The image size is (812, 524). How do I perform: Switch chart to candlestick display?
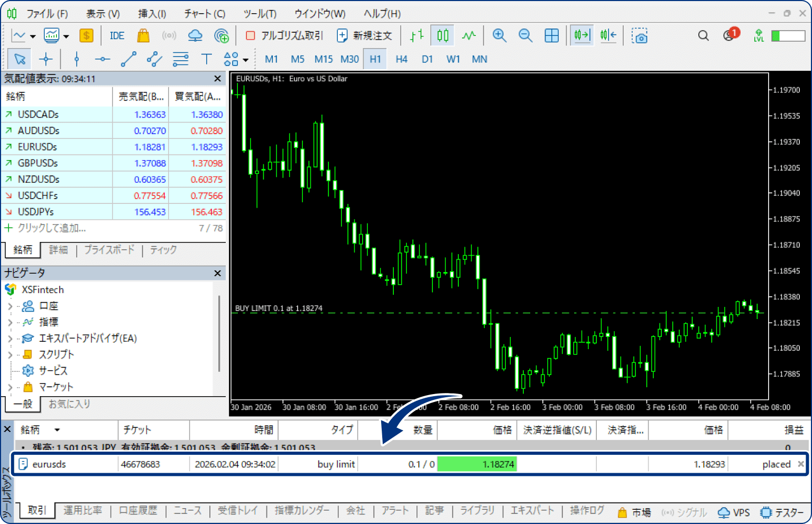442,35
